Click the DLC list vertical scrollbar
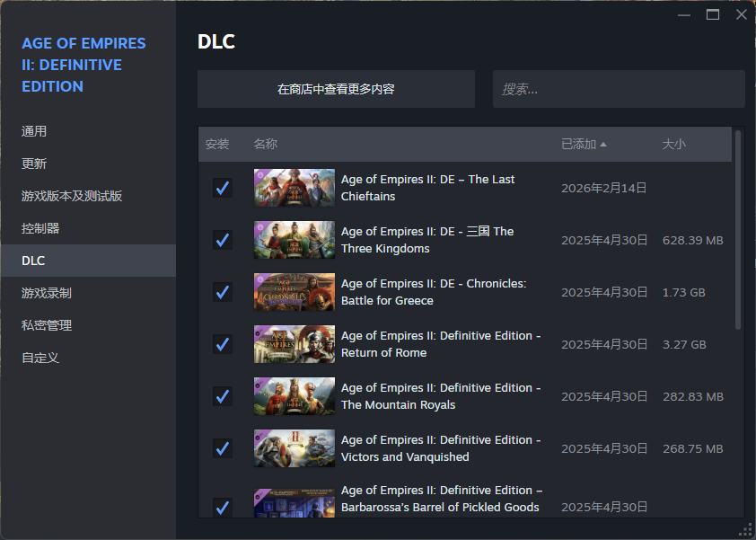Viewport: 756px width, 540px height. [738, 230]
